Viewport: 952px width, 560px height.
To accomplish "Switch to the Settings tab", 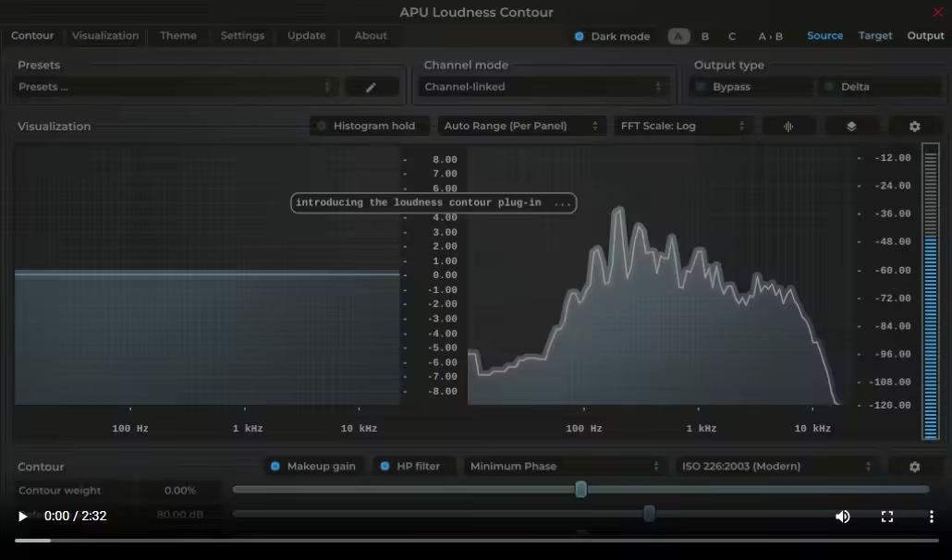I will 242,36.
